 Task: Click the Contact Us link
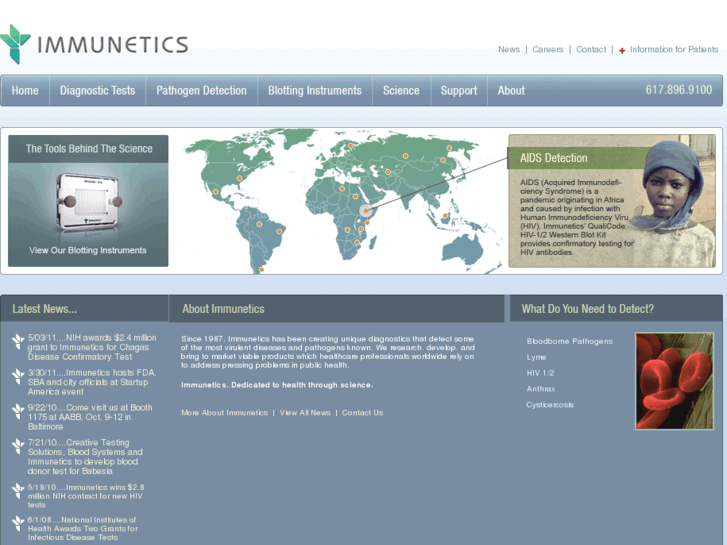[363, 413]
